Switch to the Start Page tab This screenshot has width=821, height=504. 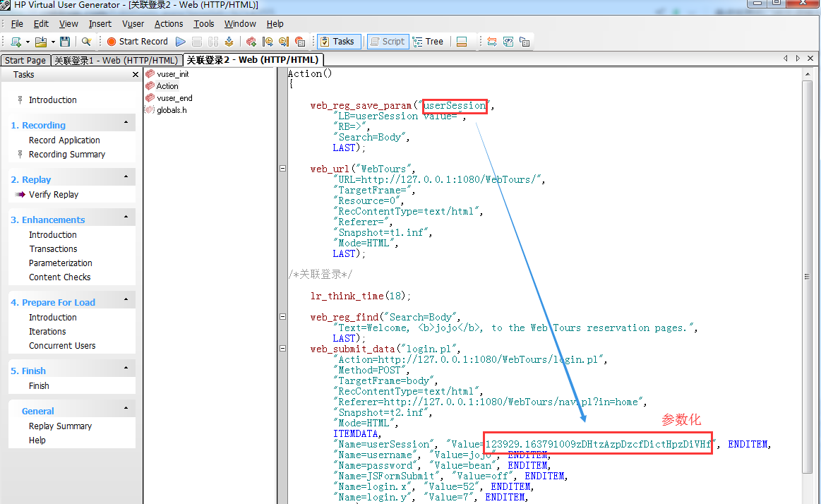25,60
